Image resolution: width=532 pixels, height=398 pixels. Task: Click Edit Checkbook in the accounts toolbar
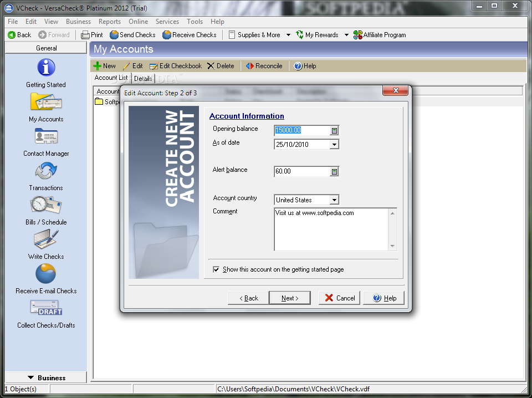[176, 66]
